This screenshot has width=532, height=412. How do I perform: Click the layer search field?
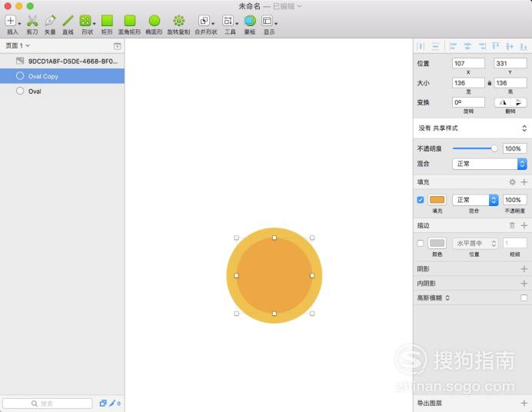pos(48,404)
